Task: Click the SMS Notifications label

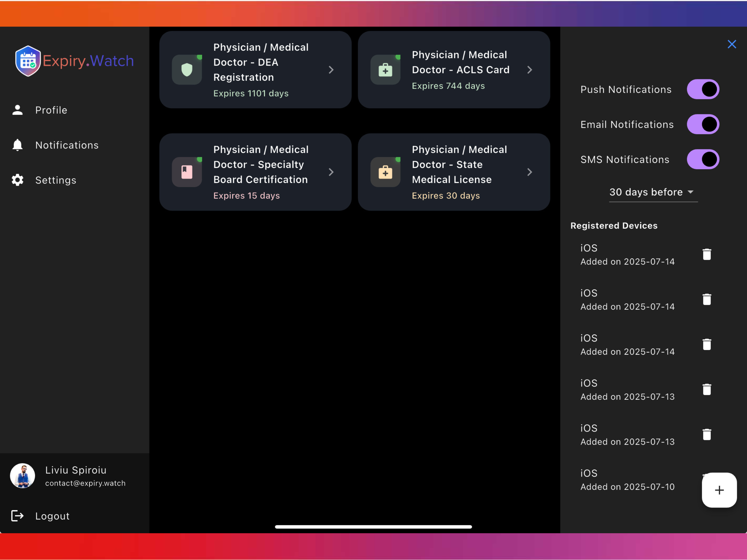Action: coord(625,159)
